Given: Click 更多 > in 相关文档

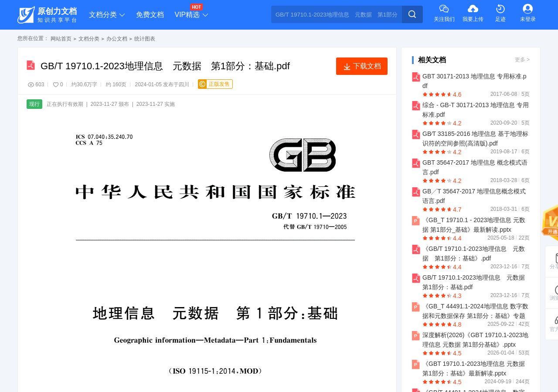Looking at the screenshot, I should [x=522, y=60].
